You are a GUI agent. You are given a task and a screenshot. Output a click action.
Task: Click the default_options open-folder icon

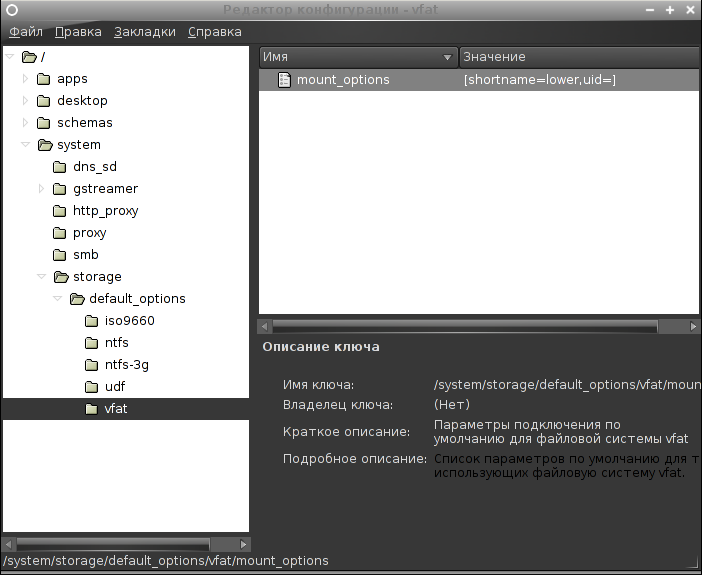point(77,299)
